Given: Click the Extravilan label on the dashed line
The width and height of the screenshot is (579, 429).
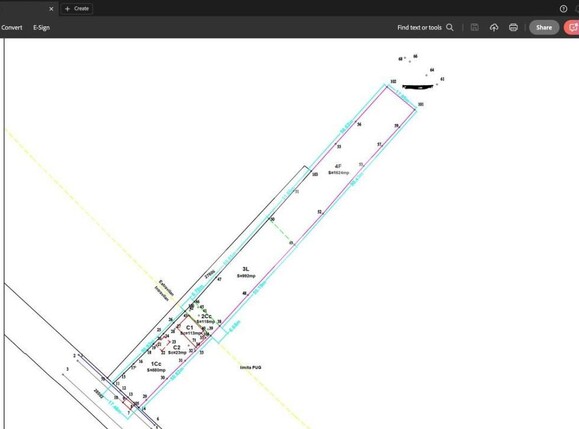Looking at the screenshot, I should coord(166,288).
